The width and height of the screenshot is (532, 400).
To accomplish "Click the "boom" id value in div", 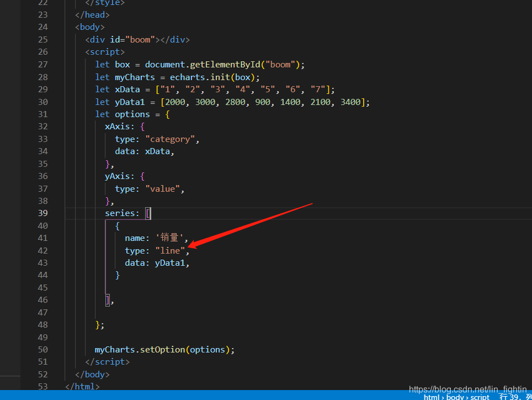I will [x=140, y=40].
